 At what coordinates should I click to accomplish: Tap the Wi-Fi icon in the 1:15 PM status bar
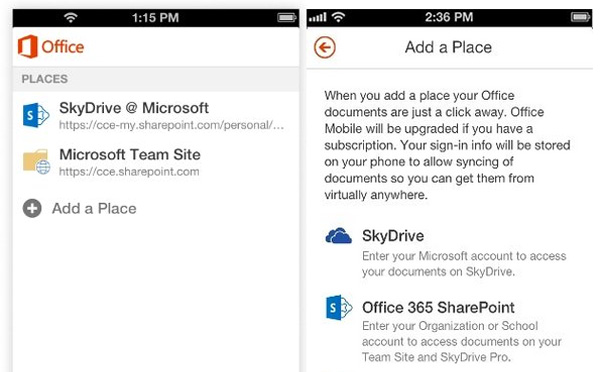tap(71, 17)
